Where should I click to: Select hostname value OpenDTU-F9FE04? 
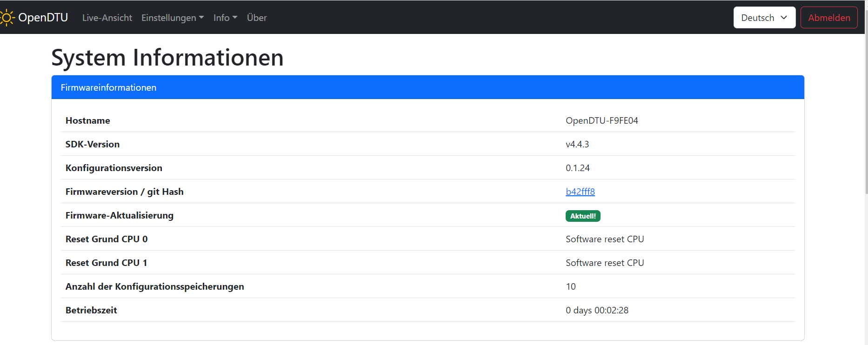[601, 120]
